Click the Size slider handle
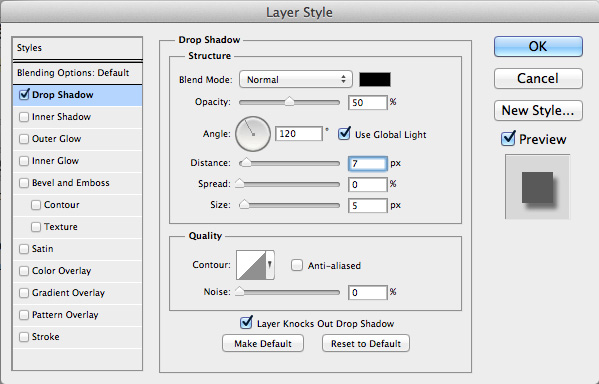 pyautogui.click(x=244, y=204)
